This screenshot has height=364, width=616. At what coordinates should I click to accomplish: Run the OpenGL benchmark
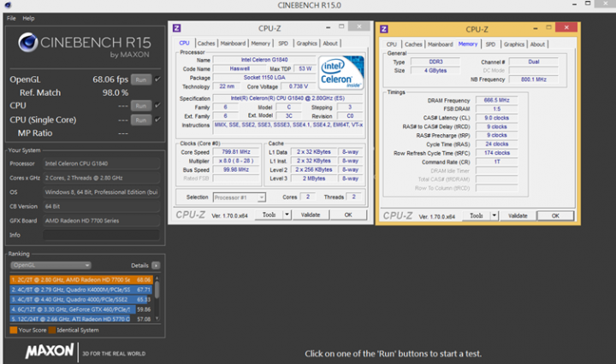pos(141,79)
